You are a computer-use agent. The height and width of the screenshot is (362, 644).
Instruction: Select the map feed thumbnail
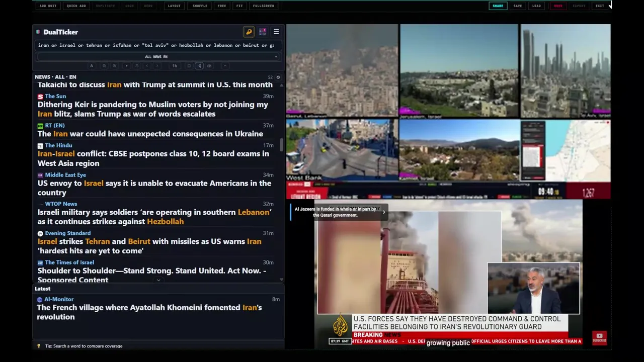[x=566, y=150]
